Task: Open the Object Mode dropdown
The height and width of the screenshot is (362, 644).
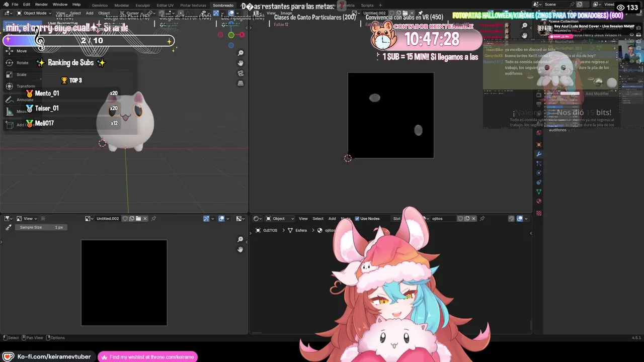Action: [33, 13]
